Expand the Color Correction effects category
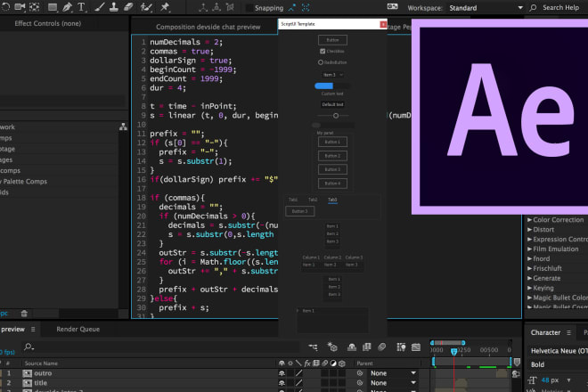This screenshot has height=392, width=588. pos(529,220)
